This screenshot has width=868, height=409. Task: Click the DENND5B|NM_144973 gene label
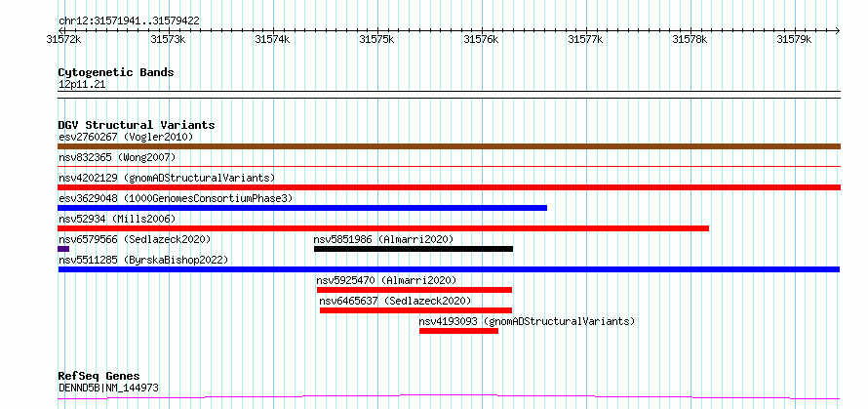coord(108,388)
